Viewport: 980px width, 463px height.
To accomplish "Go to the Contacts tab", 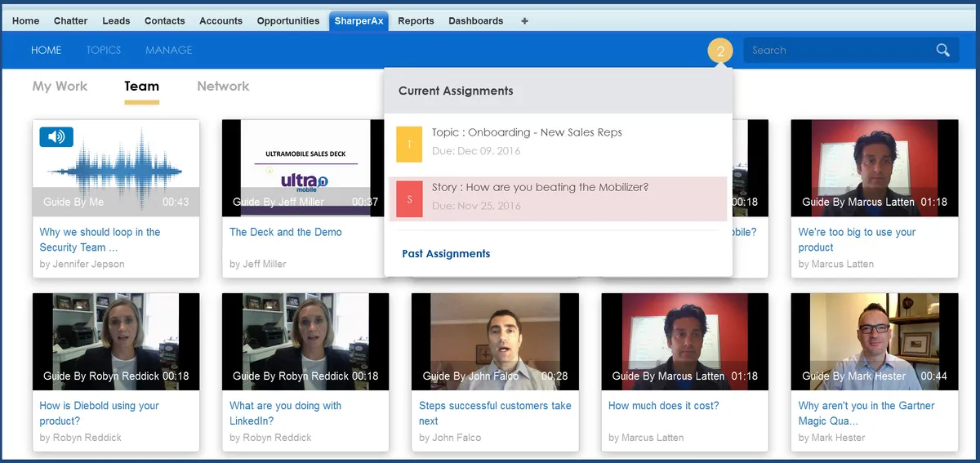I will click(165, 21).
